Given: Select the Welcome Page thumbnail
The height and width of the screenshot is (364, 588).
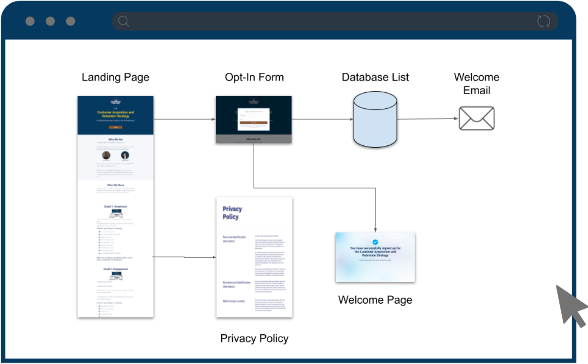Looking at the screenshot, I should (x=375, y=257).
